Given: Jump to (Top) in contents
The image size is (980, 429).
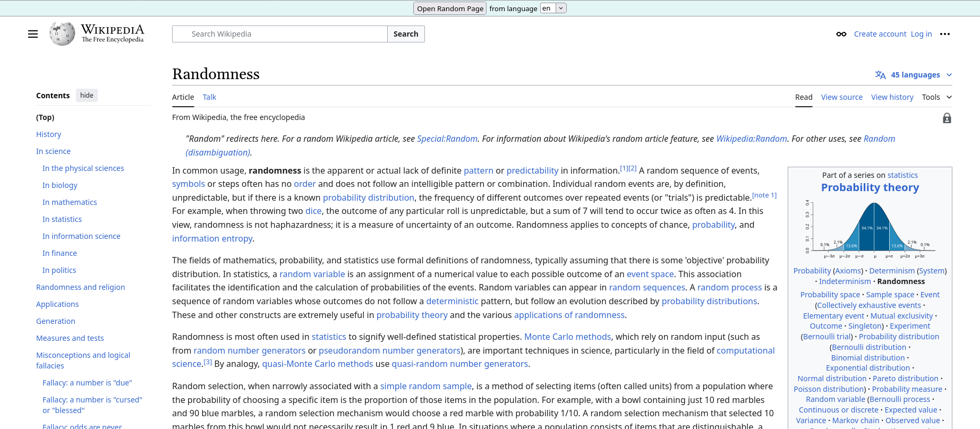Looking at the screenshot, I should click(45, 117).
